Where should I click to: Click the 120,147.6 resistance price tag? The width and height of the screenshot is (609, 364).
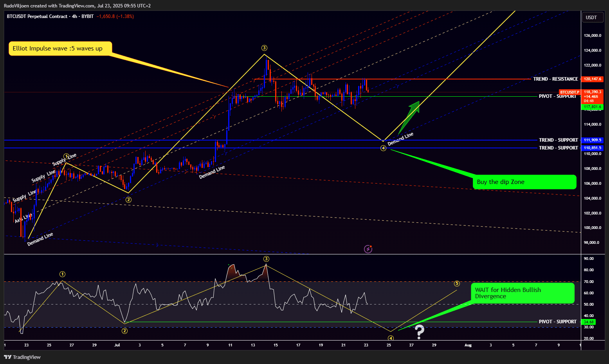coord(592,79)
